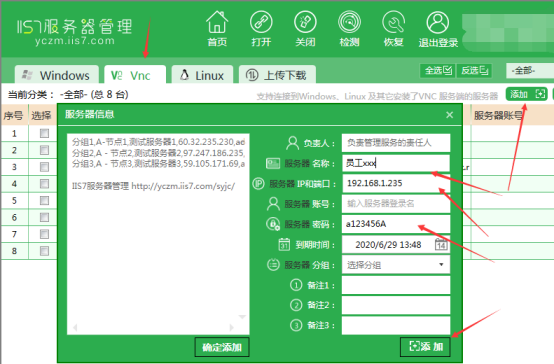The width and height of the screenshot is (554, 364).
Task: Check the checkbox in row 8
Action: 44,251
